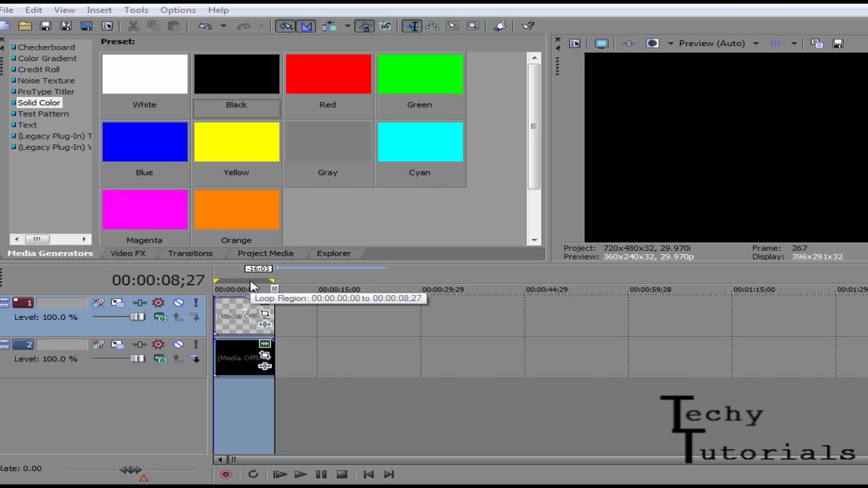Select Credit Roll in generator list

click(x=38, y=69)
